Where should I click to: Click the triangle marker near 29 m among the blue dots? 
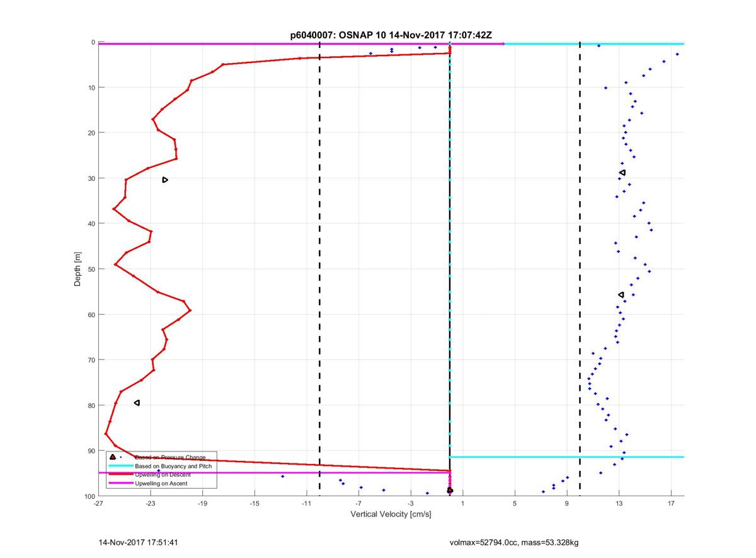[622, 173]
